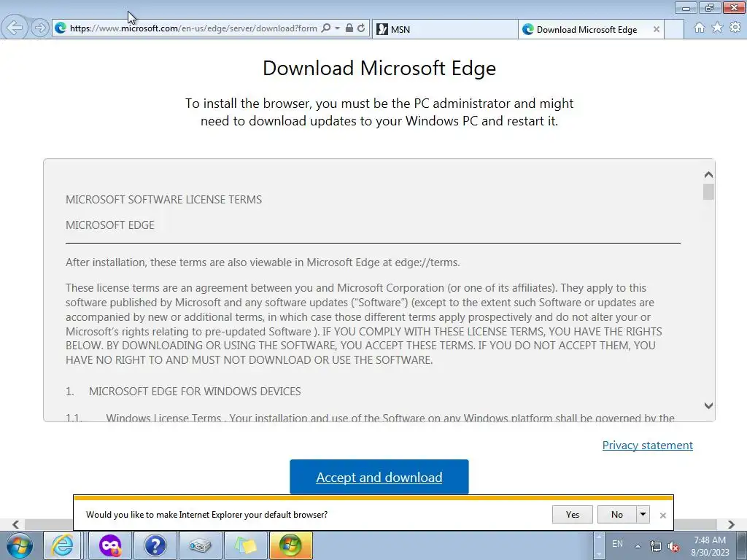Switch to the MSN tab

445,29
